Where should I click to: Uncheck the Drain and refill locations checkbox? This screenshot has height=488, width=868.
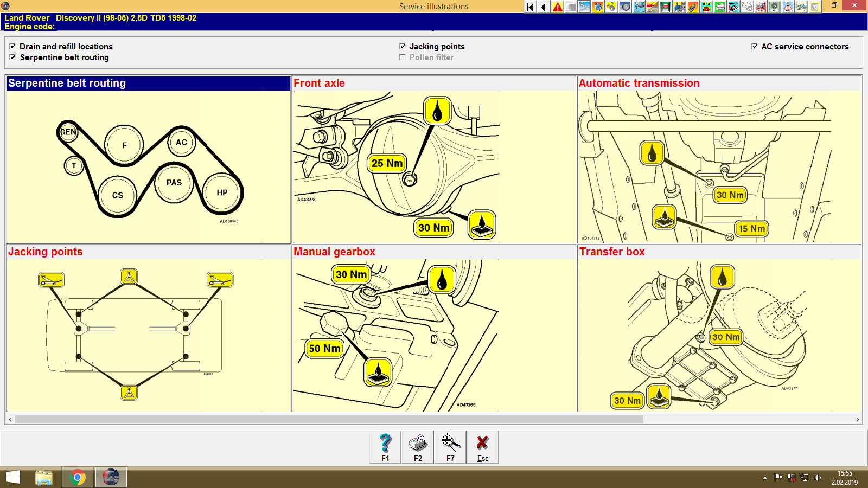[x=12, y=47]
